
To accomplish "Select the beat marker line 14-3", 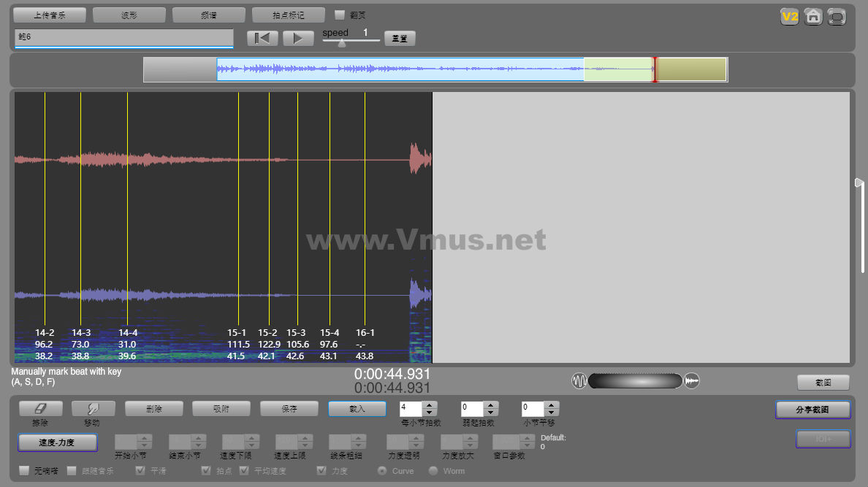I will tap(81, 210).
